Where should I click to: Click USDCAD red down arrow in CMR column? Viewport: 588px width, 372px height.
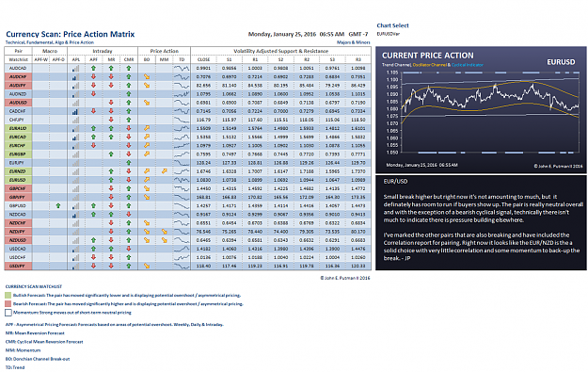pyautogui.click(x=129, y=249)
